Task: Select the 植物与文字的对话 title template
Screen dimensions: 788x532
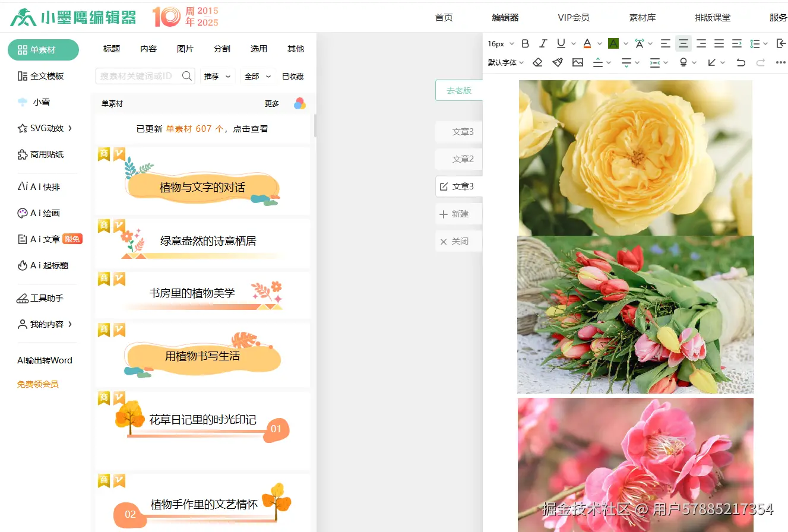Action: pyautogui.click(x=202, y=181)
